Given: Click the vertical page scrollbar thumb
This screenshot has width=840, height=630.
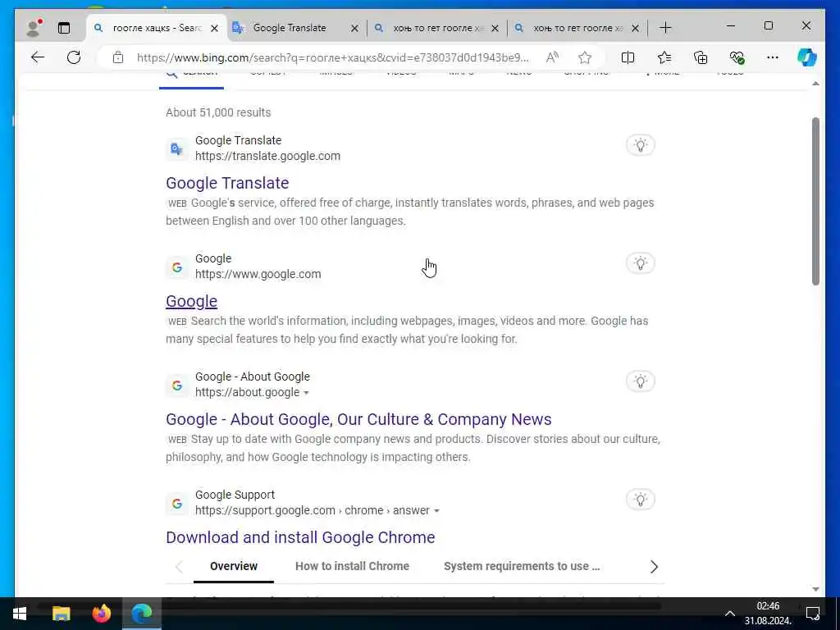Looking at the screenshot, I should (x=815, y=201).
